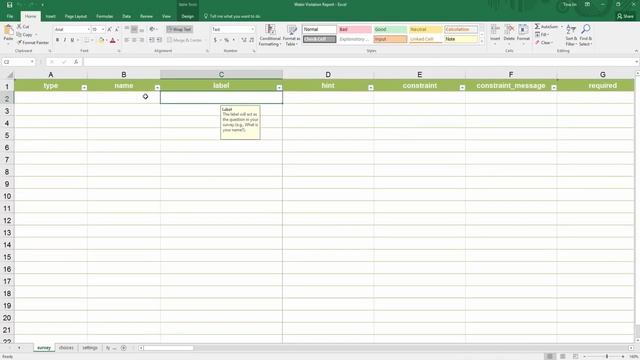Viewport: 640px width, 360px height.
Task: Switch to the settings sheet tab
Action: [90, 348]
